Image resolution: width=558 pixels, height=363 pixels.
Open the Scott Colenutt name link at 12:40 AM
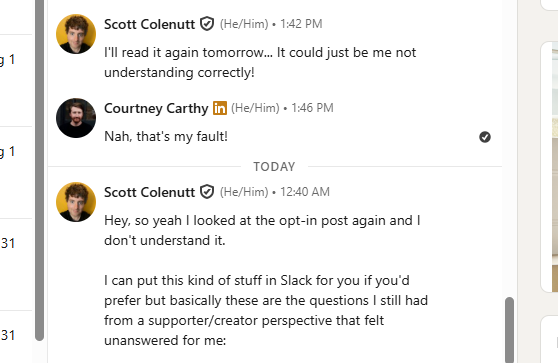pyautogui.click(x=149, y=192)
